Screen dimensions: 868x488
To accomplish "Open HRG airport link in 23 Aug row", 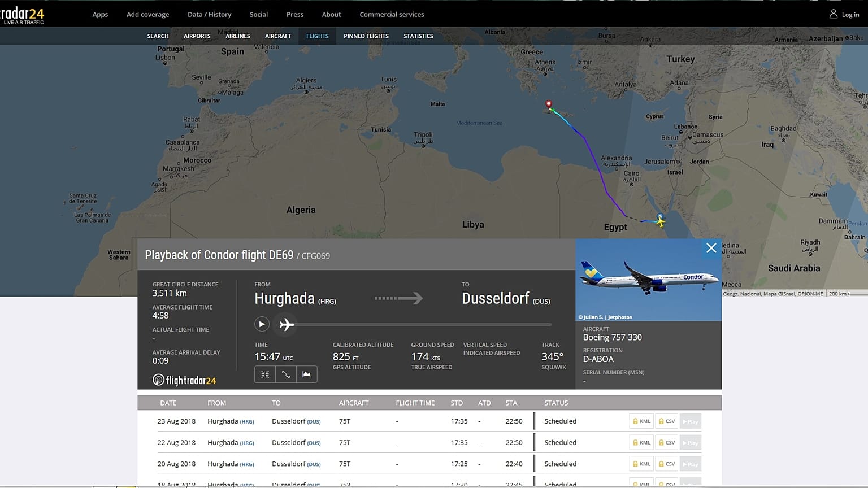I will tap(247, 422).
